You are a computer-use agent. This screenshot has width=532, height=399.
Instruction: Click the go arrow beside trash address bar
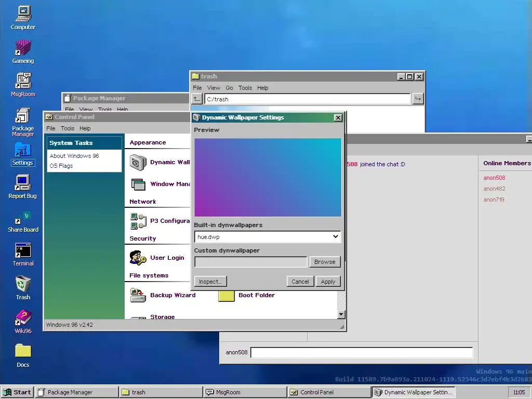tap(418, 99)
